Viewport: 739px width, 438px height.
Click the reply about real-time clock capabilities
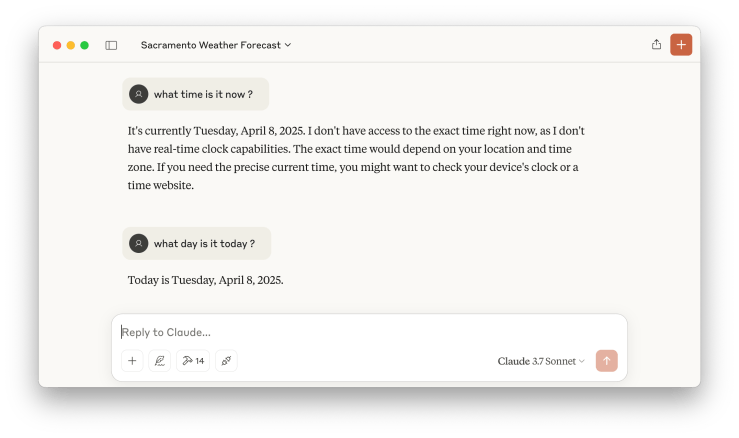[x=355, y=158]
